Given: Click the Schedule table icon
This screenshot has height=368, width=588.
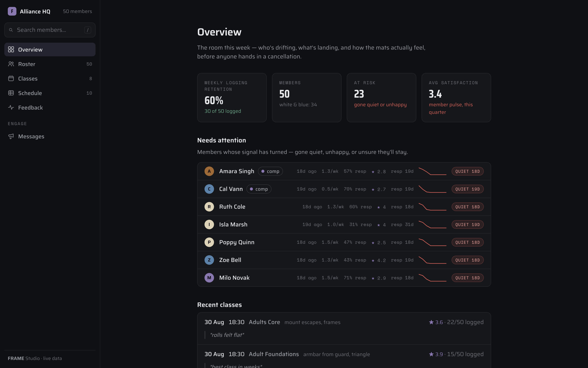Looking at the screenshot, I should point(11,93).
